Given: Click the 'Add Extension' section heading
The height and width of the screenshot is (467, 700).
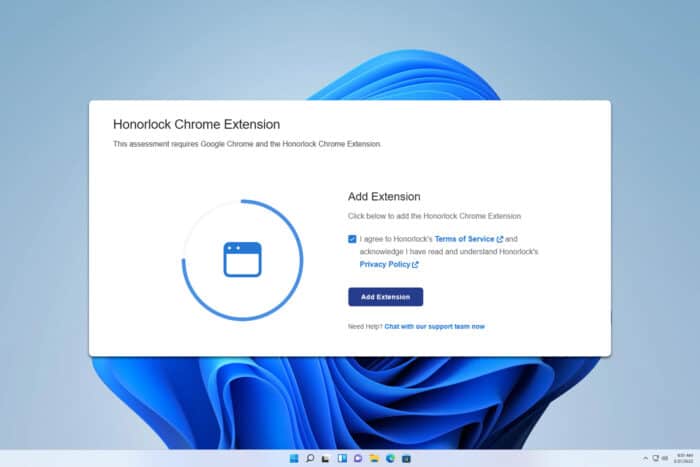Looking at the screenshot, I should pyautogui.click(x=384, y=197).
